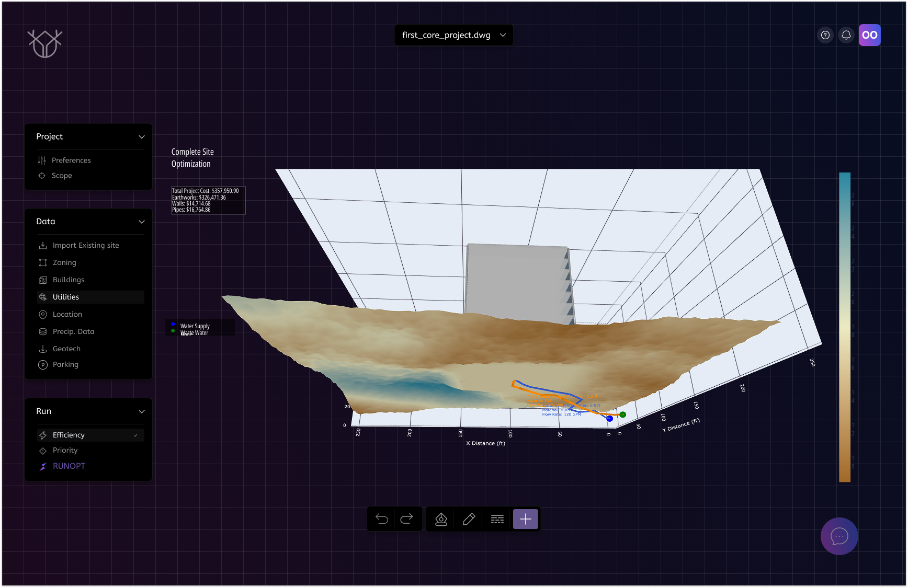Collapse the Data panel
This screenshot has height=588, width=908.
pyautogui.click(x=141, y=222)
